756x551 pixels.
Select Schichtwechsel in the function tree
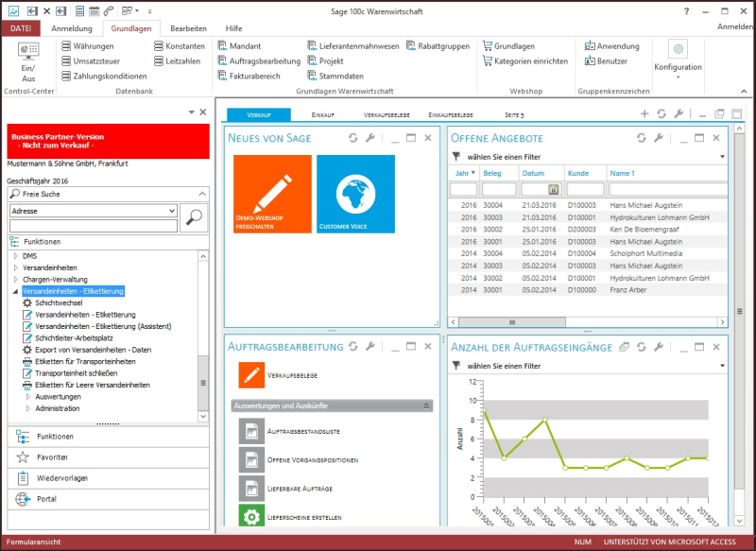(59, 302)
